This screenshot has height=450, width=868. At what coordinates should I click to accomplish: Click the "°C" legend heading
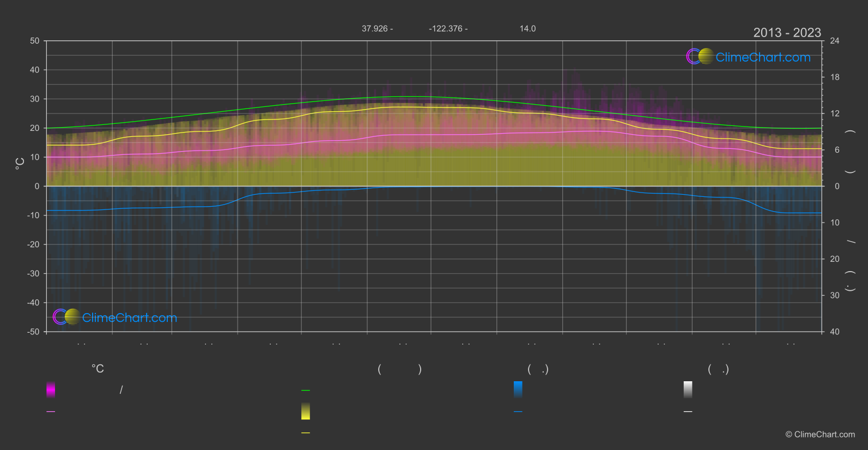click(98, 369)
